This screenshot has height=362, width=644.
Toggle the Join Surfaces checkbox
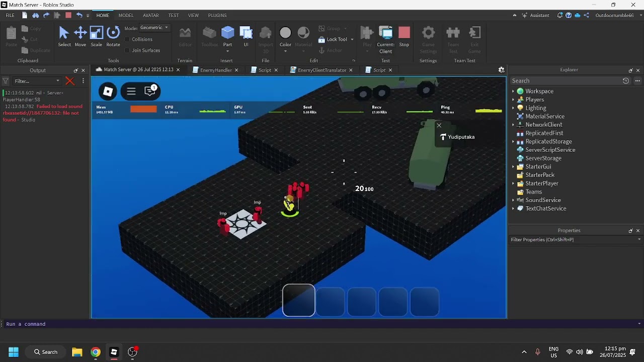[127, 50]
